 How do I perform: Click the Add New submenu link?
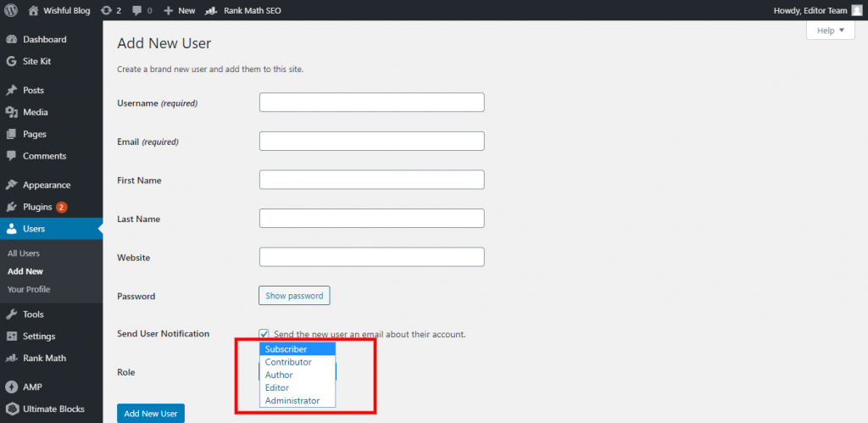click(25, 271)
